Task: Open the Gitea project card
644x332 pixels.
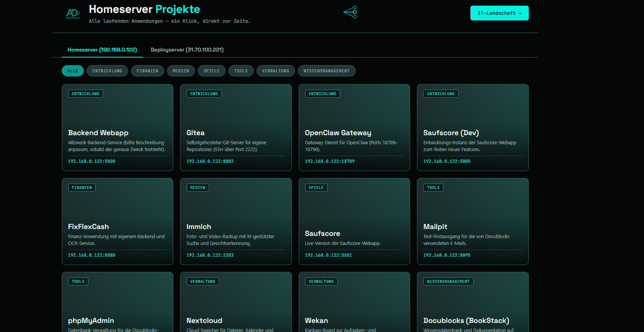Action: point(236,128)
